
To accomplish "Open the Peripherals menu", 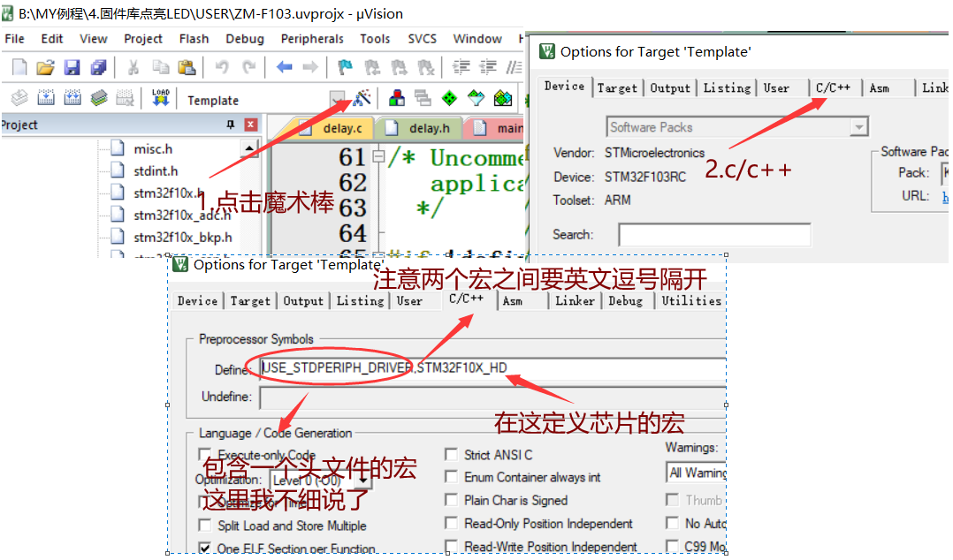I will (312, 39).
